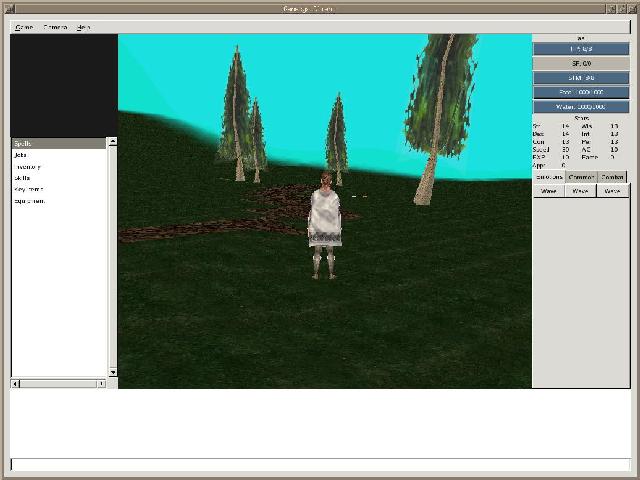Click the chat input field at the bottom
Viewport: 640px width, 480px height.
pyautogui.click(x=320, y=464)
